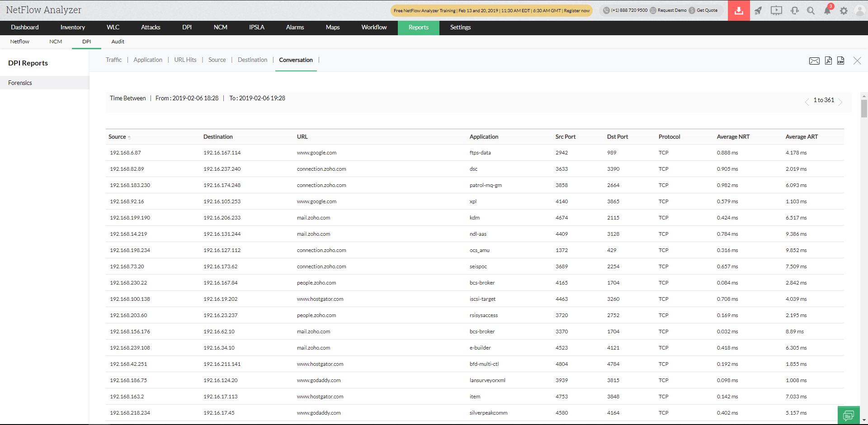
Task: Click the Request Demo link
Action: coord(672,10)
